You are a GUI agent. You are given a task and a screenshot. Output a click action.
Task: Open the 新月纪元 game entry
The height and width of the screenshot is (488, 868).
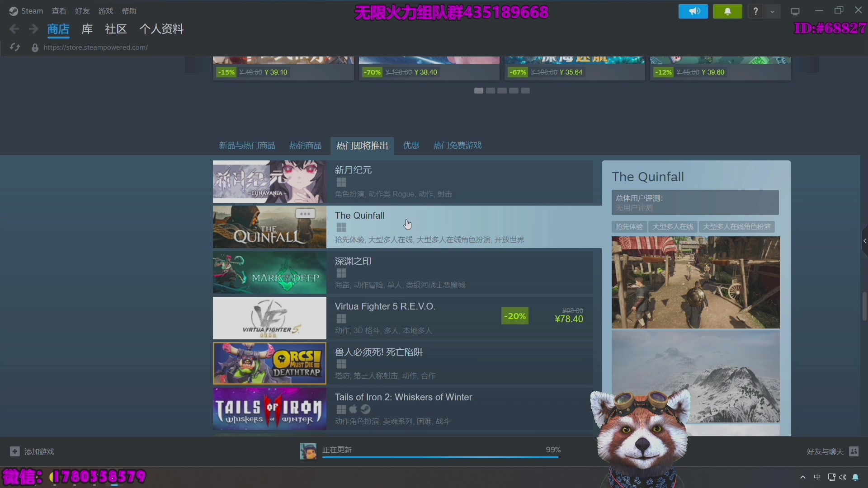pyautogui.click(x=403, y=182)
